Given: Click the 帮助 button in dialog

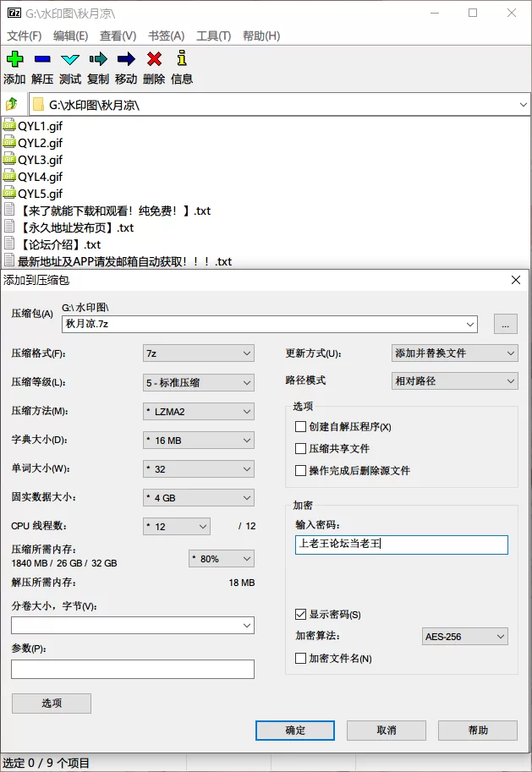Looking at the screenshot, I should (478, 731).
